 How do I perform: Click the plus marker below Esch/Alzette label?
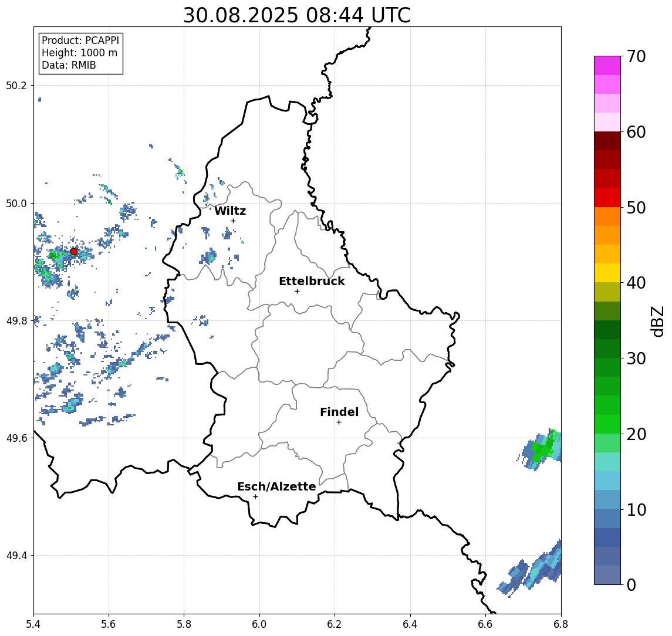255,497
